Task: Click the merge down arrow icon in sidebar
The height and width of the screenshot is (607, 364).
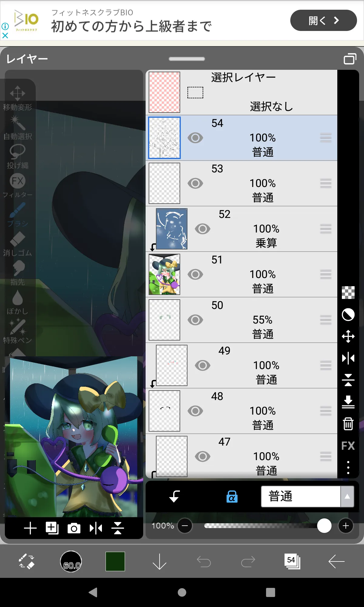Action: [x=348, y=402]
